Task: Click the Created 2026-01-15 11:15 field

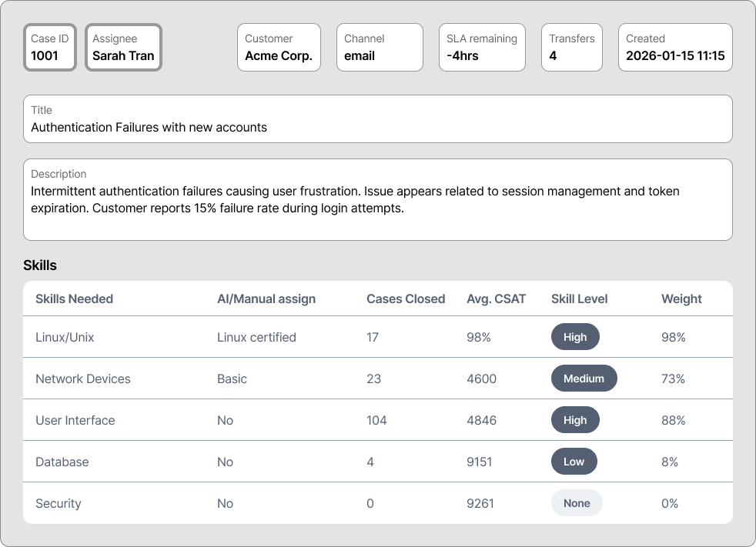Action: click(675, 47)
